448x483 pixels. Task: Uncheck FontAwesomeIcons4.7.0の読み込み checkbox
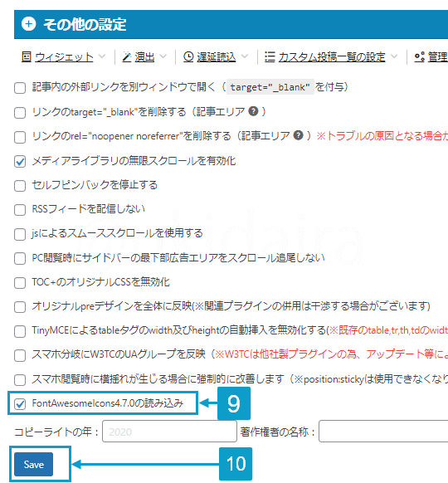20,404
